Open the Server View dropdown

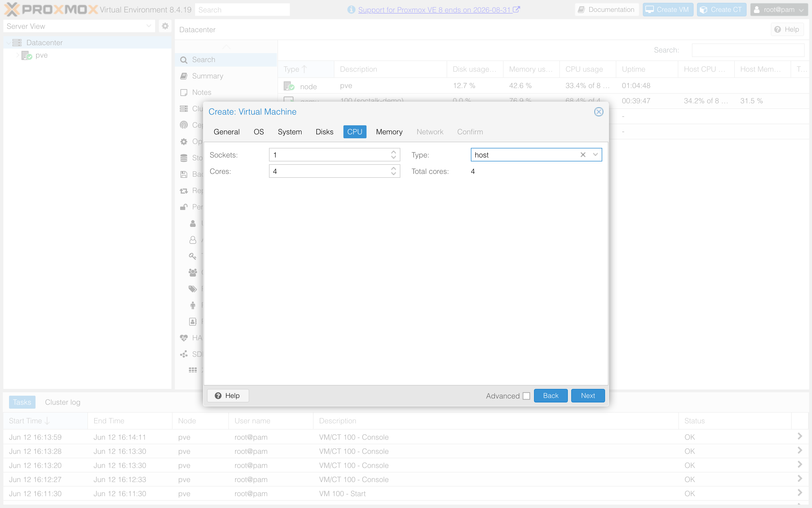click(149, 26)
